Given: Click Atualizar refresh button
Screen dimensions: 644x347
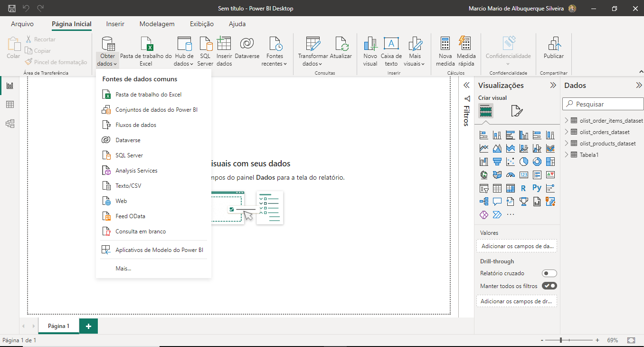Looking at the screenshot, I should point(341,48).
